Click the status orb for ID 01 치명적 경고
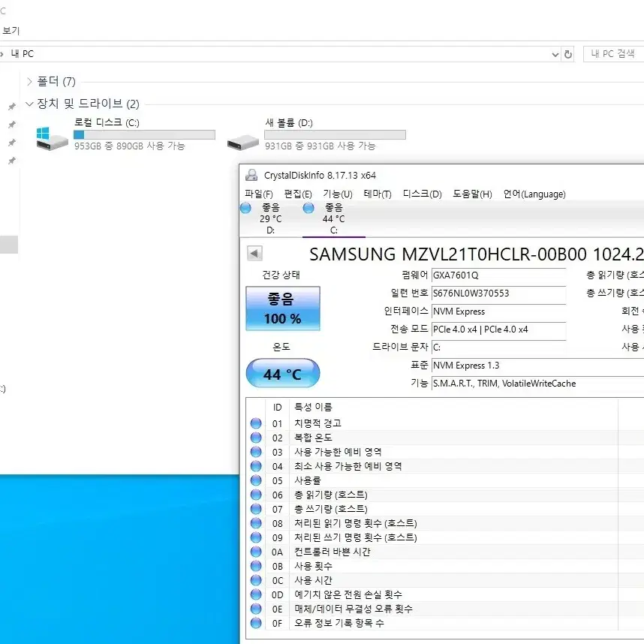The image size is (644, 644). tap(256, 423)
